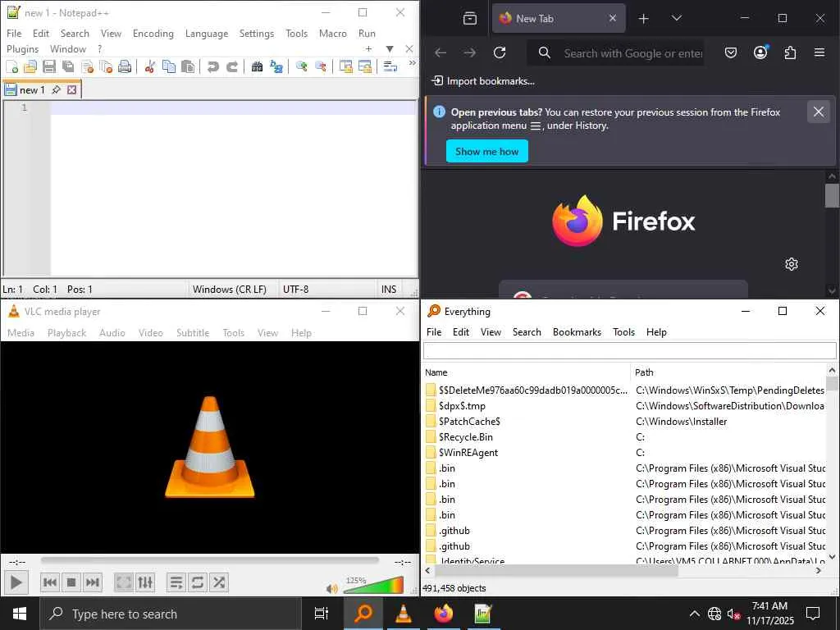Open the Macro menu in Notepad++
Viewport: 840px width, 630px height.
click(x=333, y=33)
